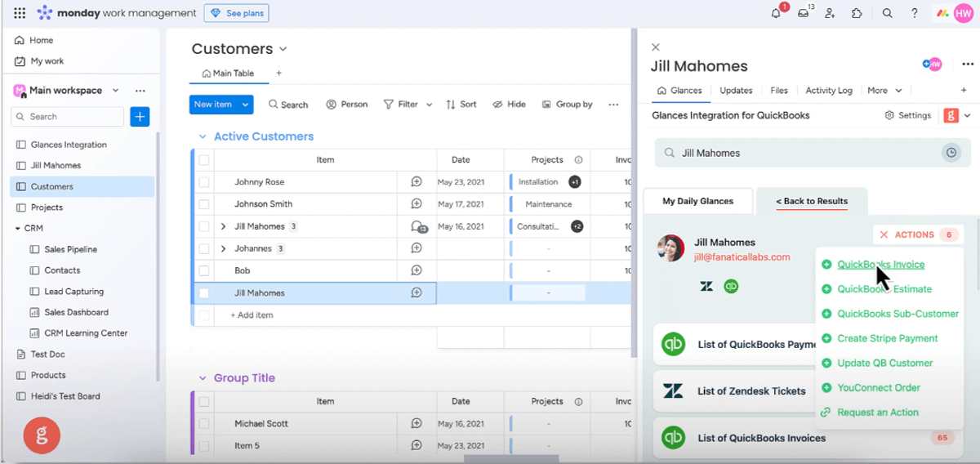The image size is (980, 464).
Task: Open the ACTIONS button
Action: [x=918, y=234]
